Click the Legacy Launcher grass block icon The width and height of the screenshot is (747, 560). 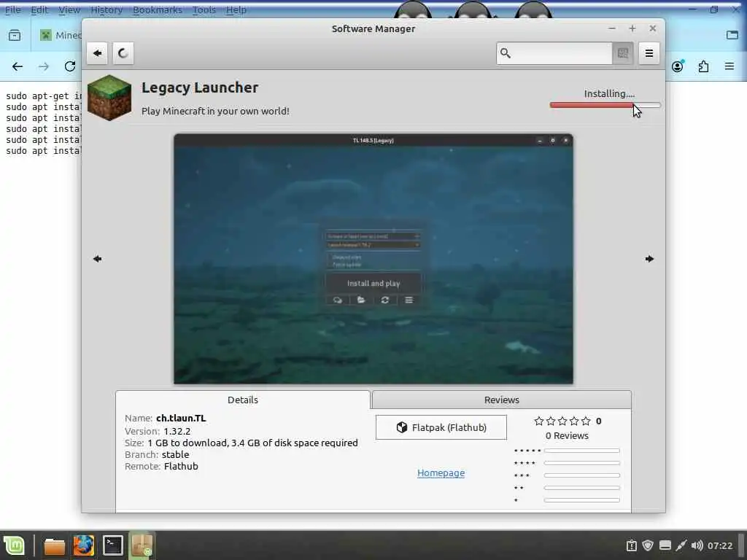109,98
